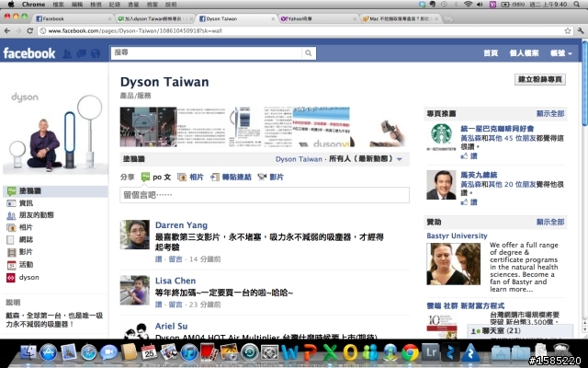The image size is (588, 368).
Task: Open 相片 in the left sidebar
Action: click(26, 227)
